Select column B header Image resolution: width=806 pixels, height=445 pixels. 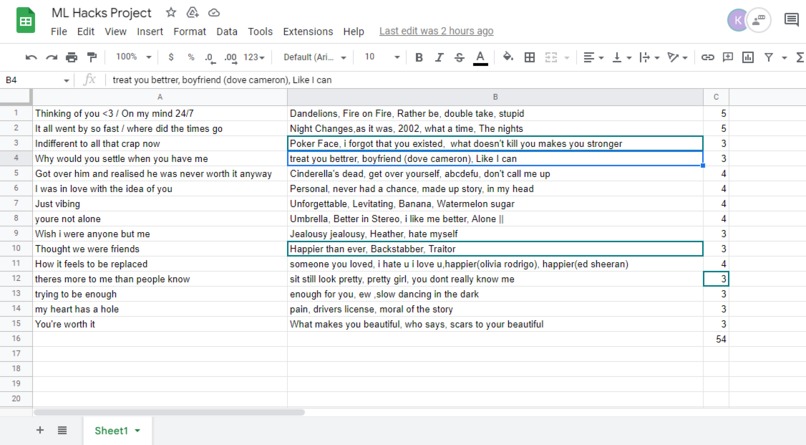click(495, 97)
